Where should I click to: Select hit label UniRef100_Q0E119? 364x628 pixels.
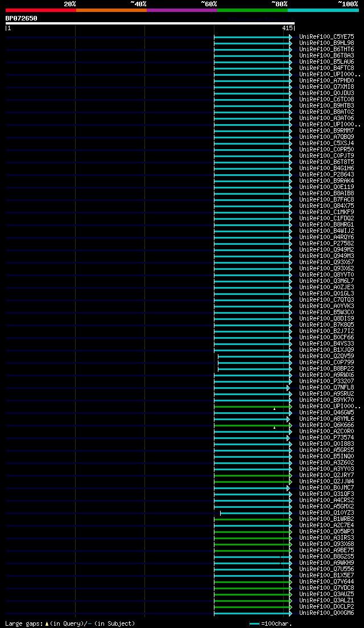click(326, 187)
